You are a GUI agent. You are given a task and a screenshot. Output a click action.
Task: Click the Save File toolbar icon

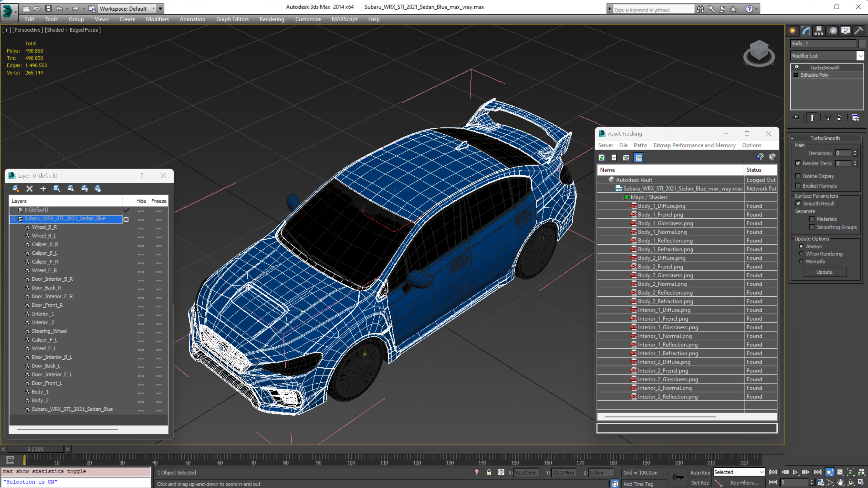click(x=48, y=9)
